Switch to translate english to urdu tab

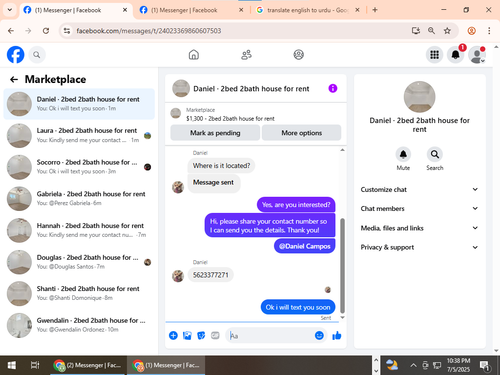click(302, 10)
